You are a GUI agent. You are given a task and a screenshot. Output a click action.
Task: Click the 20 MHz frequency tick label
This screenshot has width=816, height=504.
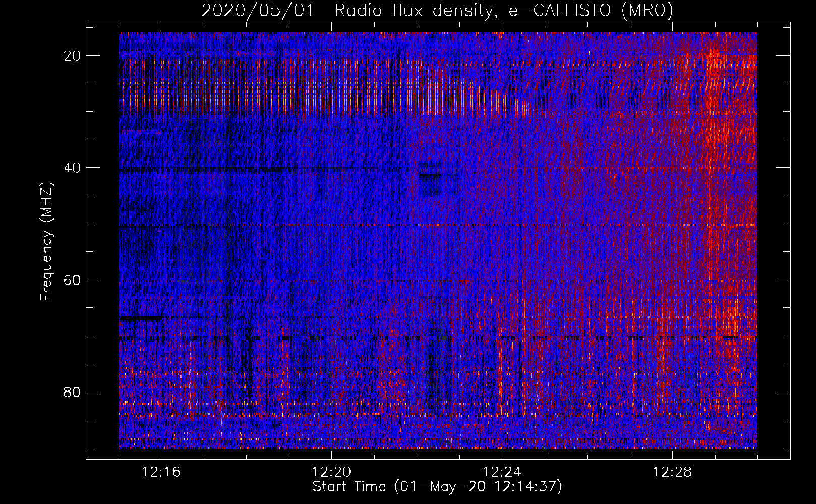72,56
